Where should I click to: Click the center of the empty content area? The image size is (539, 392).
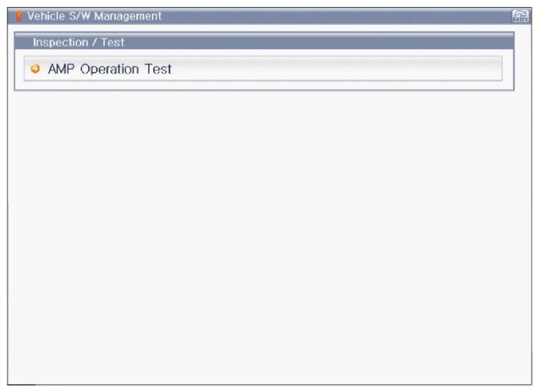[x=270, y=237]
